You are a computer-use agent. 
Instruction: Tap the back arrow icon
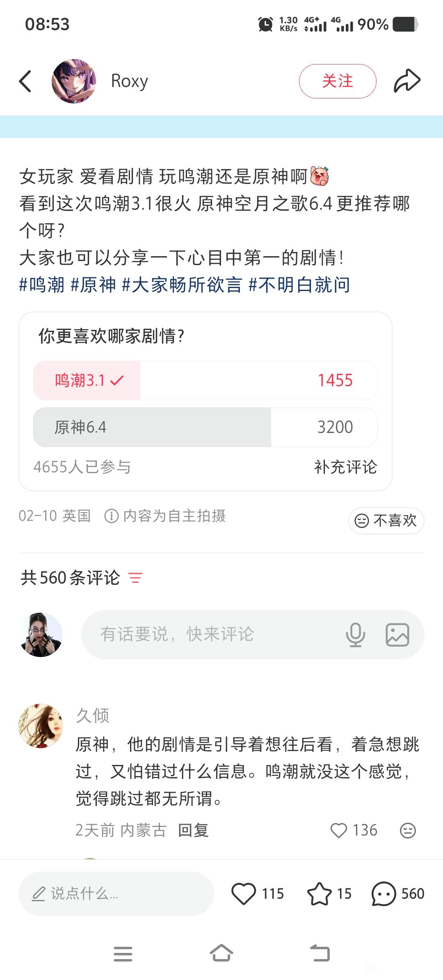point(25,81)
